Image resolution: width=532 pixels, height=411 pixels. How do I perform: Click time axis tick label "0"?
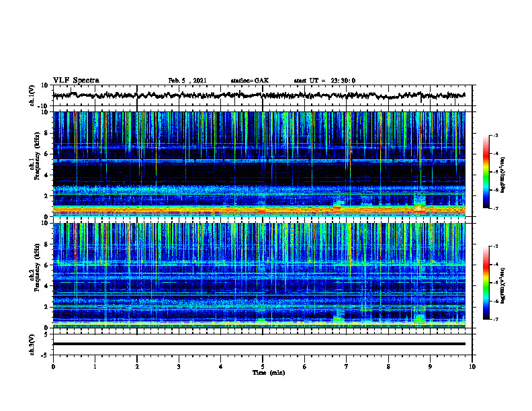click(x=53, y=367)
